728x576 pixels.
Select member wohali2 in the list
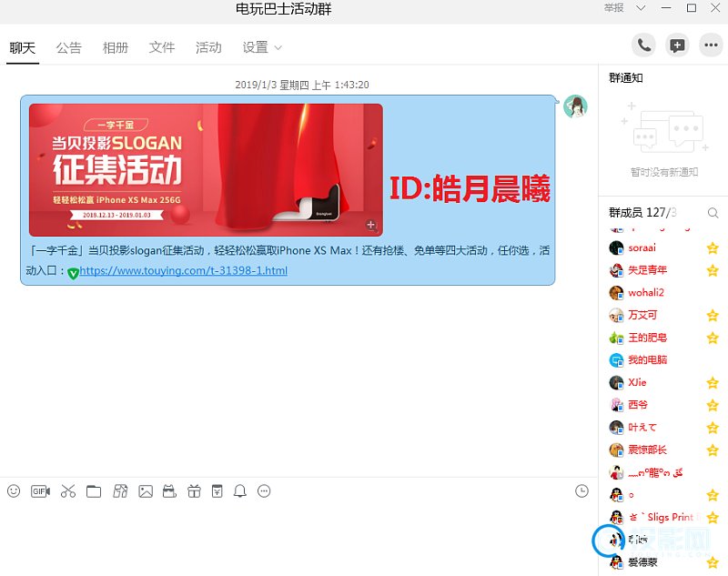(x=663, y=293)
